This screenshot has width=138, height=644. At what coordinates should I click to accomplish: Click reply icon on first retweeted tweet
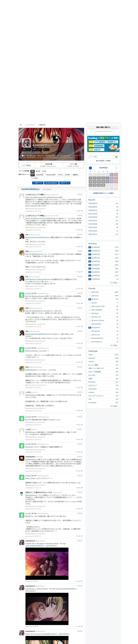(77, 211)
